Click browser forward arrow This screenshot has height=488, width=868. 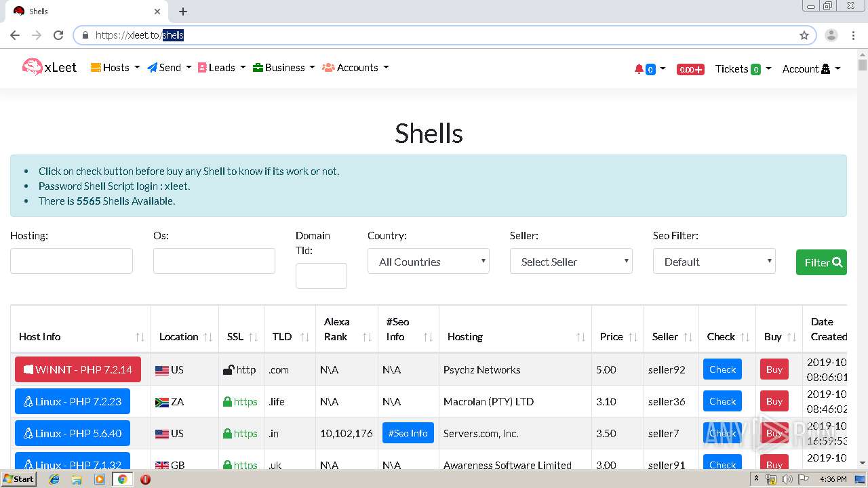coord(37,35)
